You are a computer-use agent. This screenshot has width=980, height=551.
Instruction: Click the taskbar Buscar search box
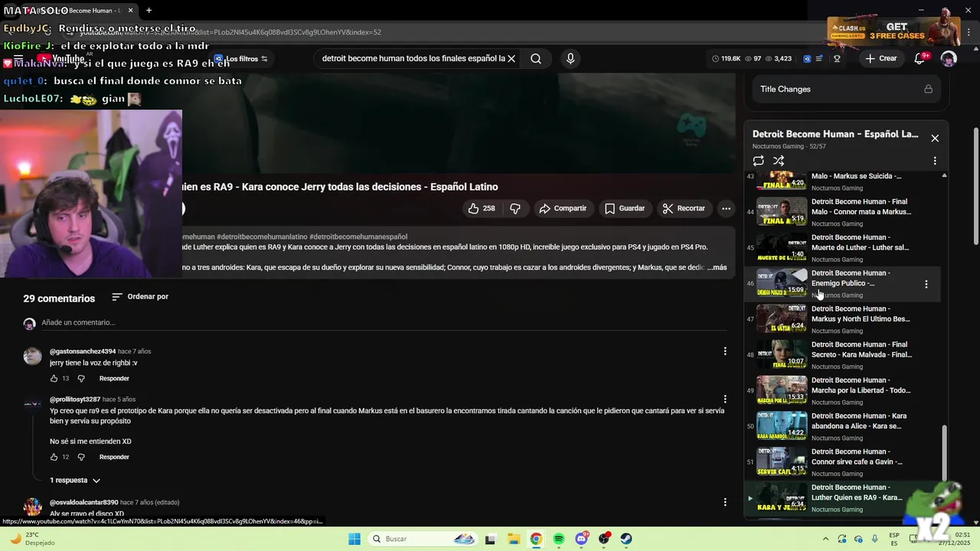(422, 539)
